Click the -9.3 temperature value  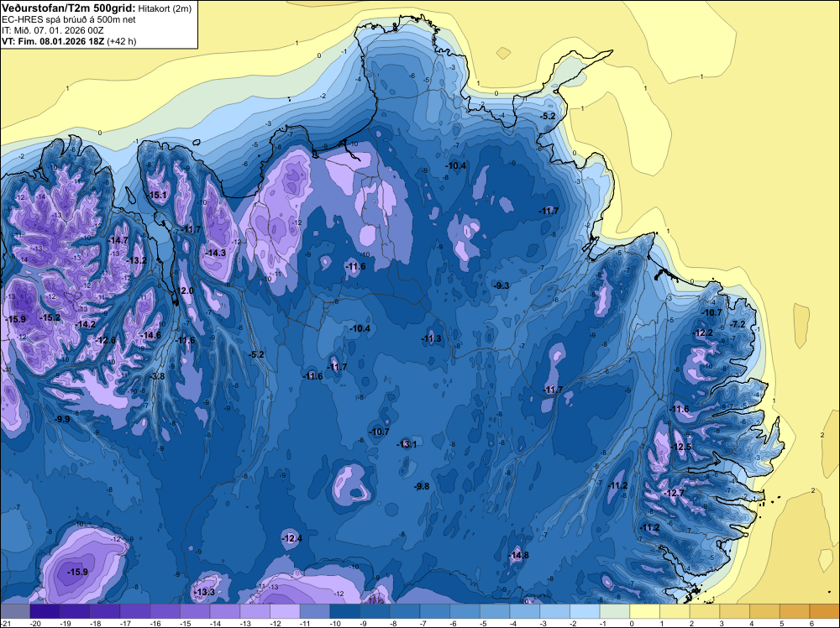point(501,286)
